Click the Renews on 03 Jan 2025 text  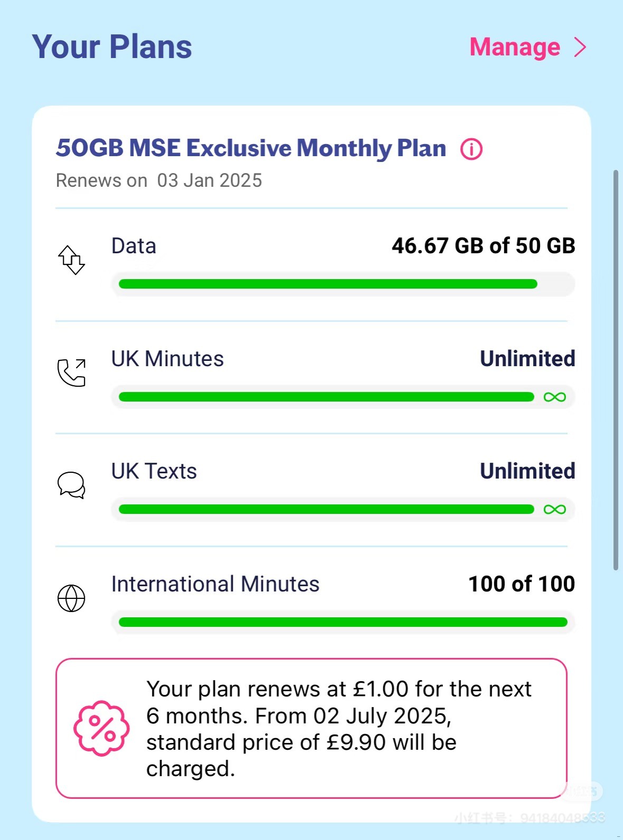159,180
